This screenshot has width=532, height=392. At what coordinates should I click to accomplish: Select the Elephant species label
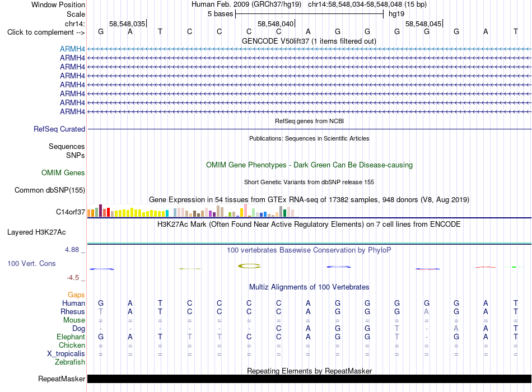pos(71,337)
